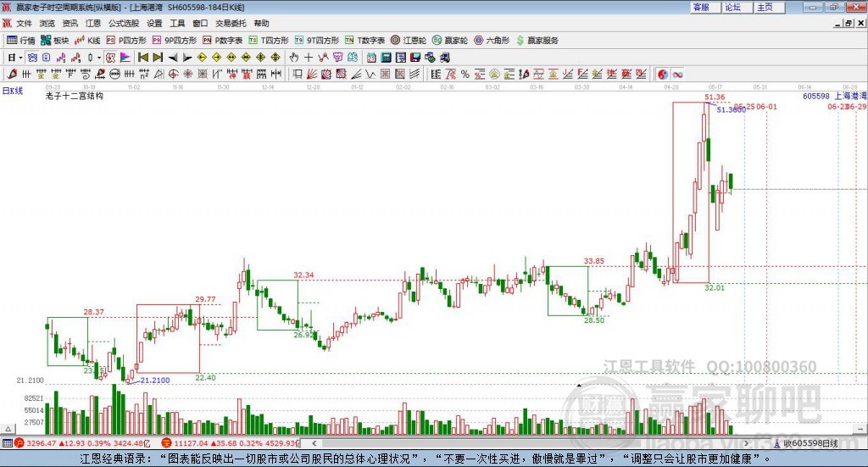Open the 交易委托 menu
Screen dimensions: 868x467
(231, 23)
